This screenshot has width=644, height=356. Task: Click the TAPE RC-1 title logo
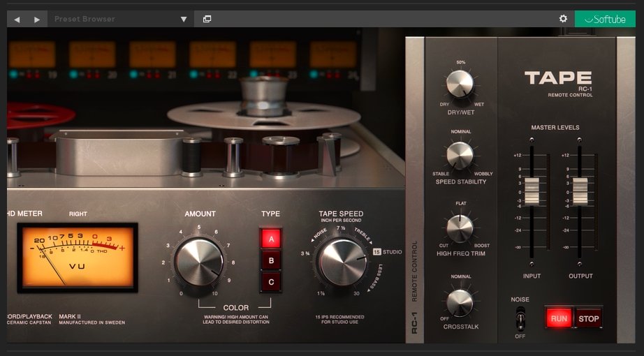point(559,83)
